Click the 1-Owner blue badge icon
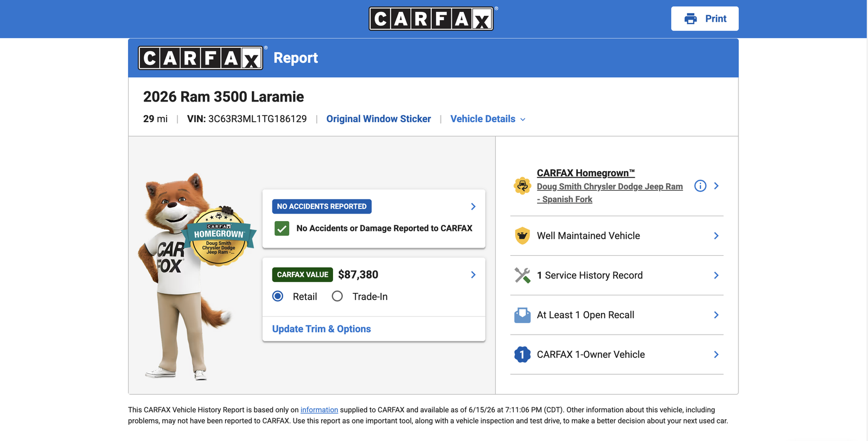Viewport: 868px width, 441px height. [522, 355]
